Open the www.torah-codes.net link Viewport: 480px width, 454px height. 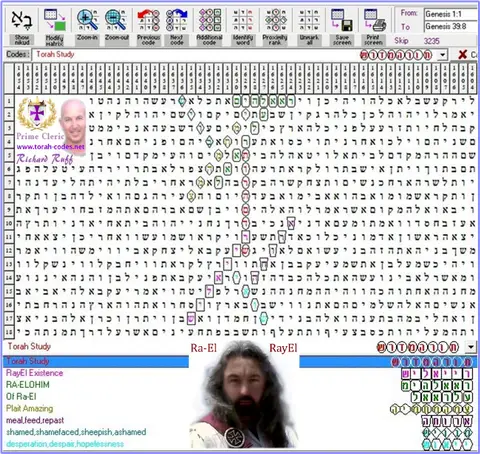50,147
